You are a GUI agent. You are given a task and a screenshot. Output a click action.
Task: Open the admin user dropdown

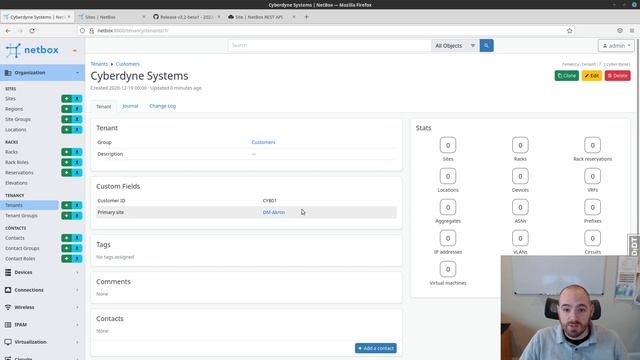click(616, 46)
